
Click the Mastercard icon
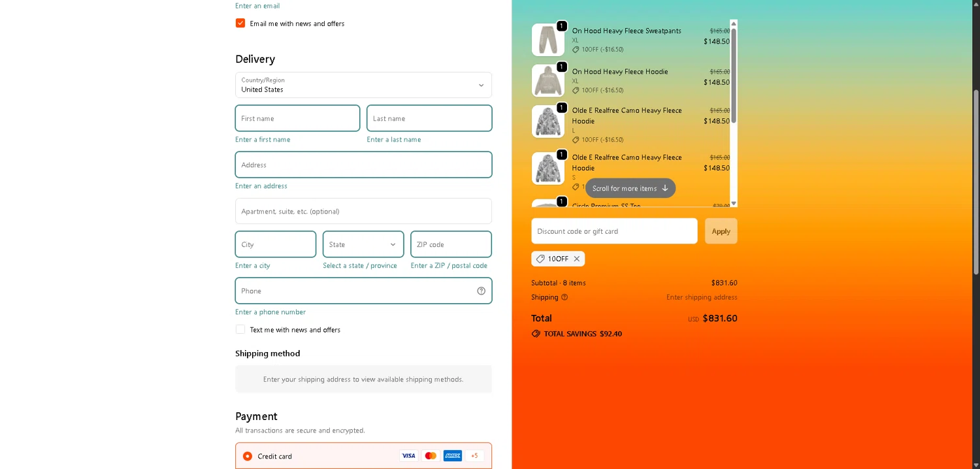click(431, 456)
